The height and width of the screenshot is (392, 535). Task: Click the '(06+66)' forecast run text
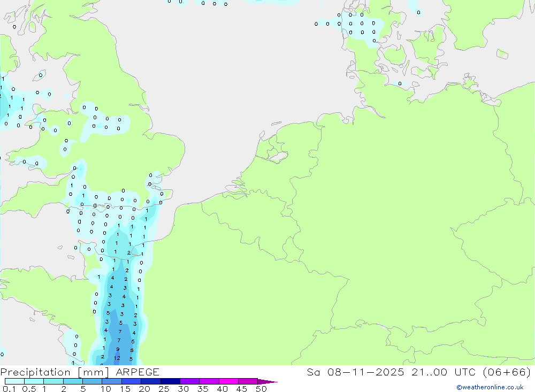(507, 372)
